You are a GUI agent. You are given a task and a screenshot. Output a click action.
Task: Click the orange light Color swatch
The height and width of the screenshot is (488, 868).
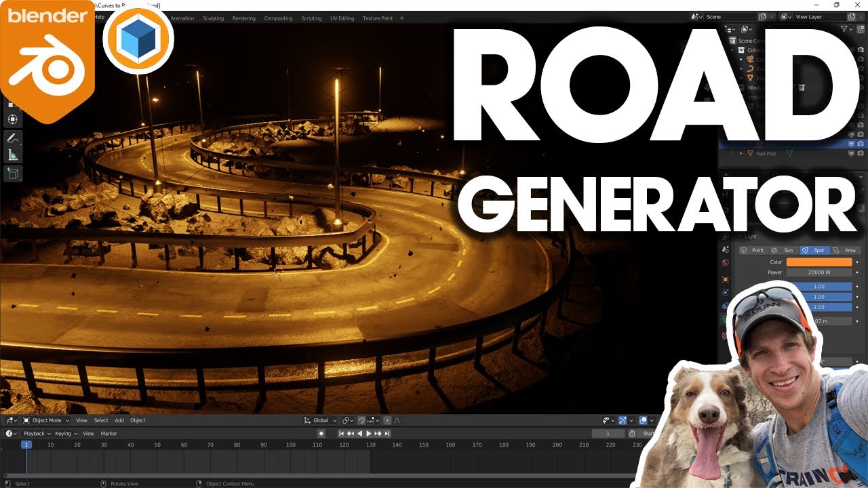[818, 262]
